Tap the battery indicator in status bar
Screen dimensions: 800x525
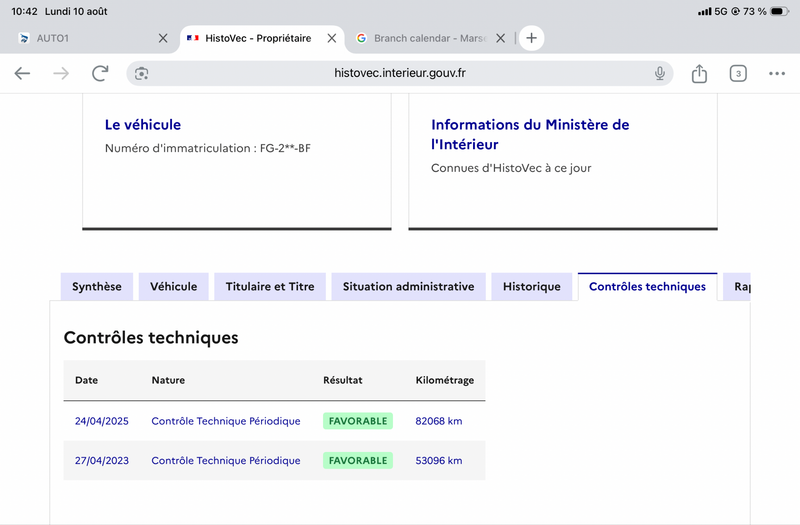coord(780,11)
